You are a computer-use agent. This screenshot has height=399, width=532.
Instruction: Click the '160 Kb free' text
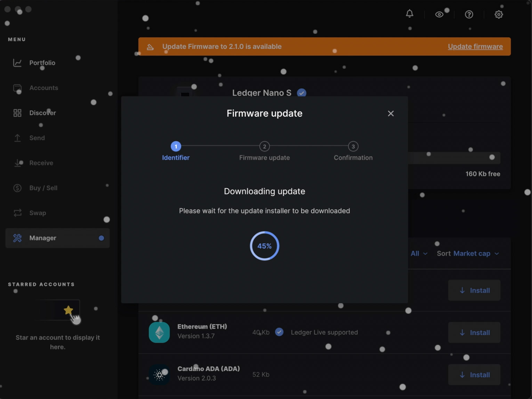point(483,174)
